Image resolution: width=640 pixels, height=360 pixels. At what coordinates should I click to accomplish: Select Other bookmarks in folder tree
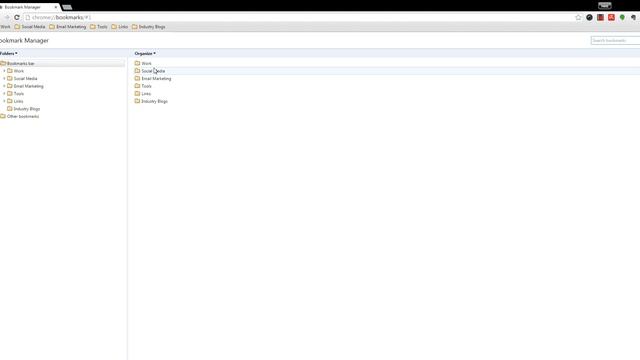click(20, 116)
